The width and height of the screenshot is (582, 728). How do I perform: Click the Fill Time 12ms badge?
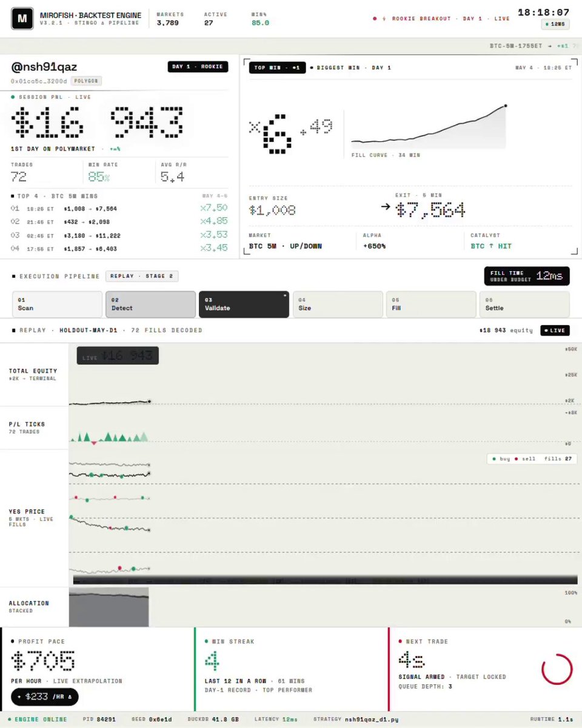[x=527, y=276]
